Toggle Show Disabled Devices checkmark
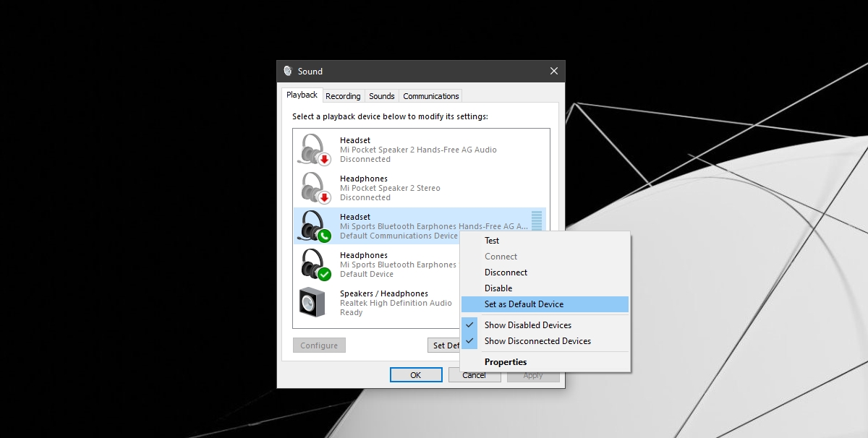The width and height of the screenshot is (868, 438). [469, 325]
